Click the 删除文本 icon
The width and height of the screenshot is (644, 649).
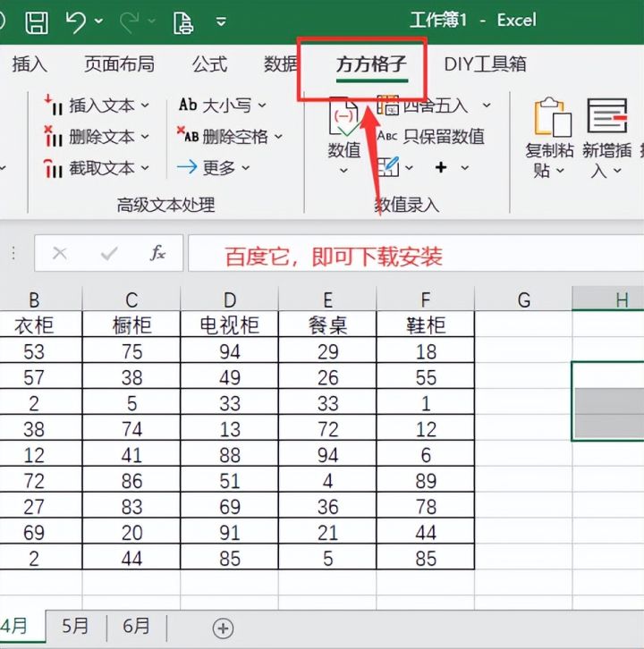(x=54, y=136)
